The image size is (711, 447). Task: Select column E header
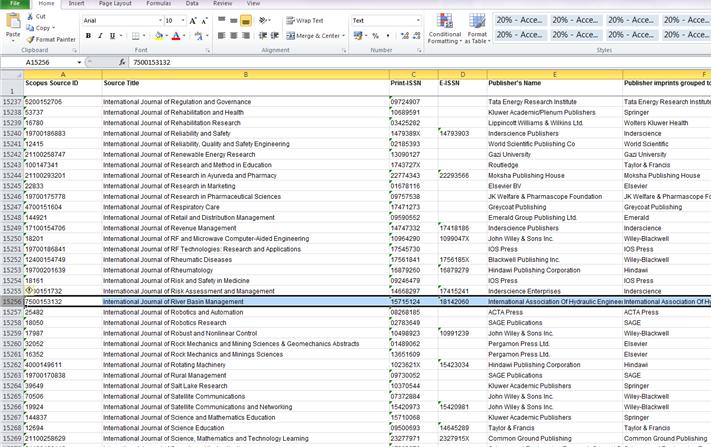point(554,74)
